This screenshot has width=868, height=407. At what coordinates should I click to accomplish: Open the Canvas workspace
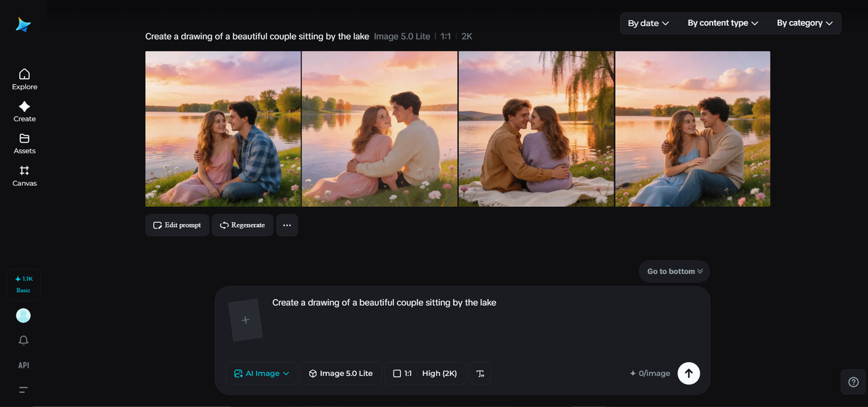click(x=24, y=176)
